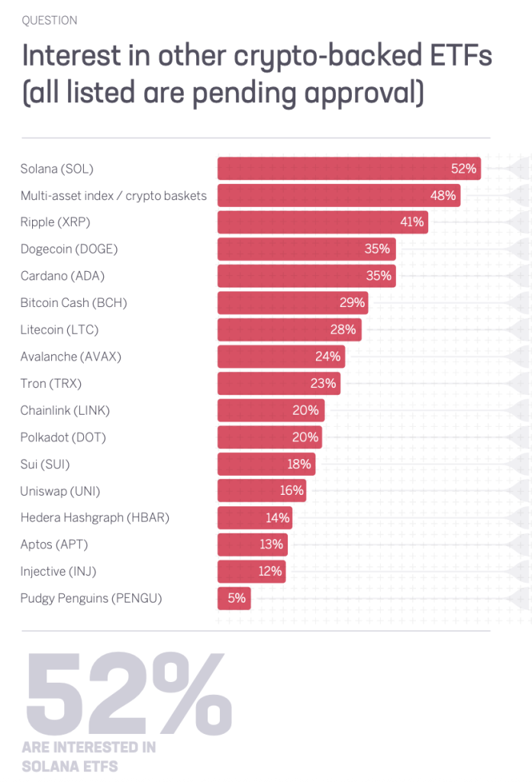The image size is (532, 782).
Task: Click the Cardano (ADA) bar
Action: (306, 276)
